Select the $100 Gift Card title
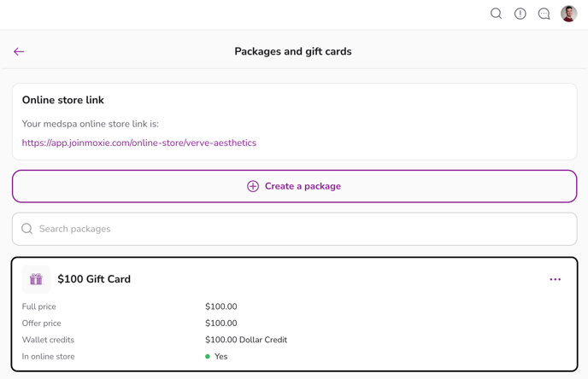Screen dimensions: 588x379 (x=94, y=279)
